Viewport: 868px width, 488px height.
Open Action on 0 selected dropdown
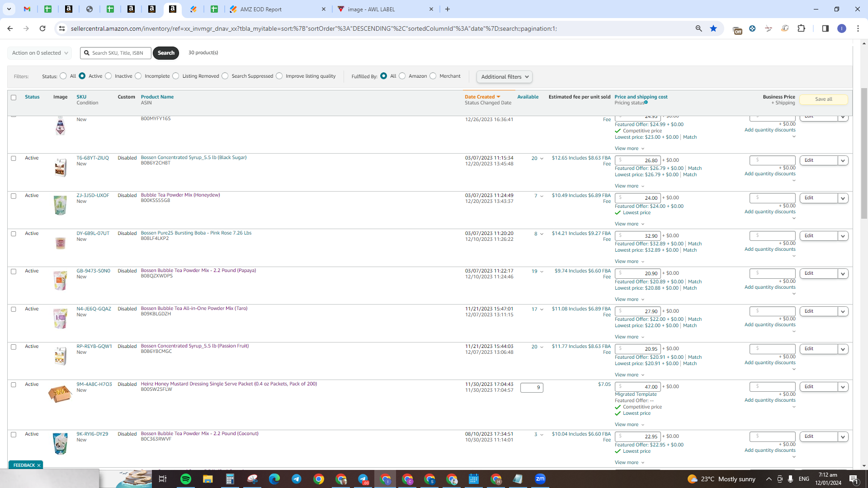[40, 53]
